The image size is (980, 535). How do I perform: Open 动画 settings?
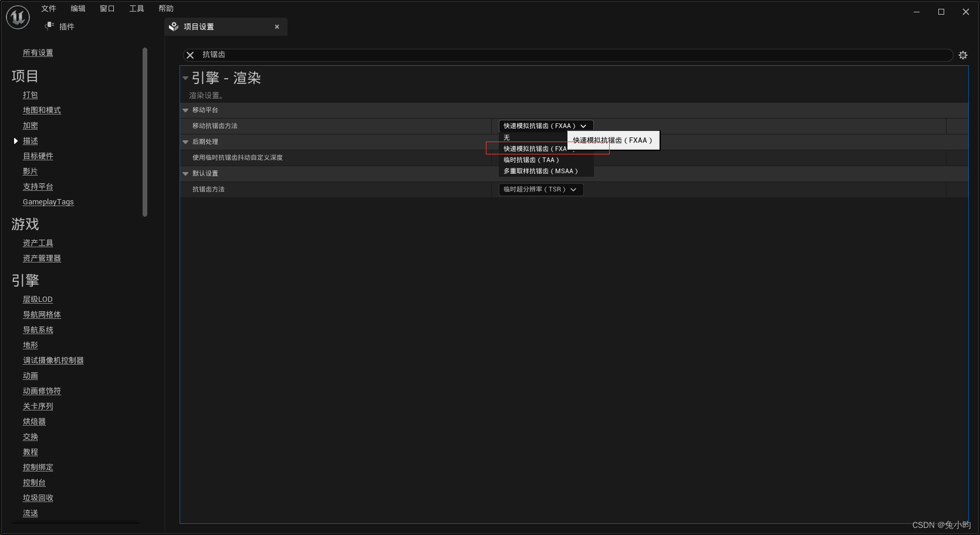click(x=31, y=376)
